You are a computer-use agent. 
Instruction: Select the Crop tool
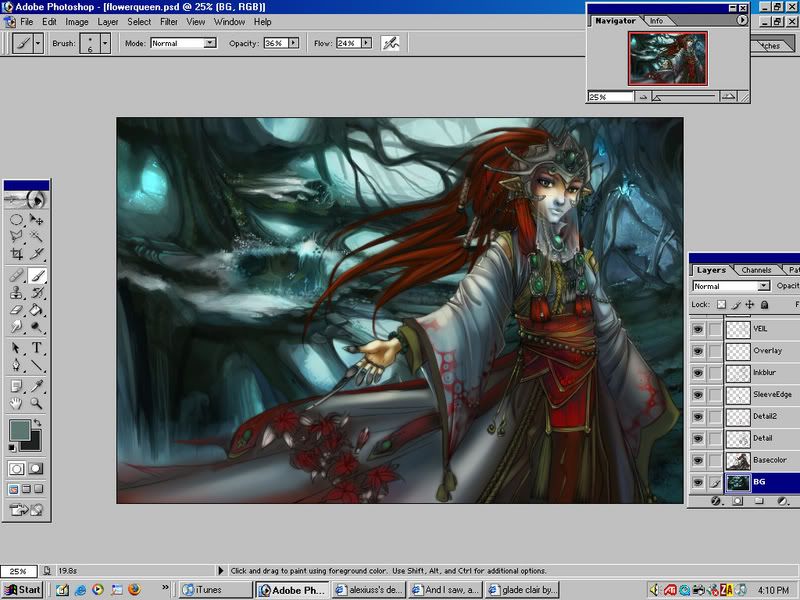point(16,253)
